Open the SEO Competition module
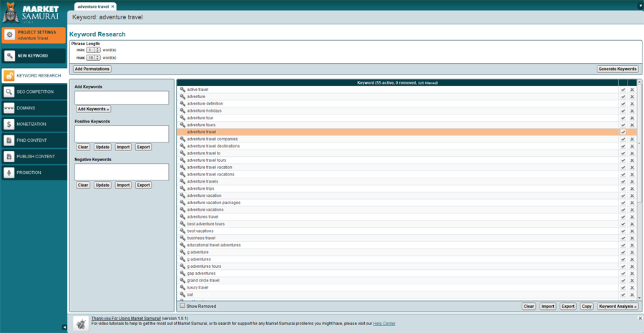644x333 pixels. [34, 92]
